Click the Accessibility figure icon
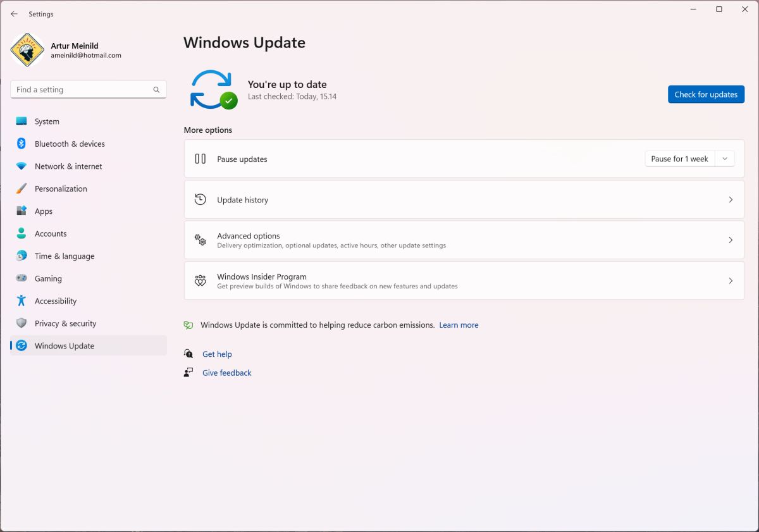The width and height of the screenshot is (759, 532). tap(22, 301)
